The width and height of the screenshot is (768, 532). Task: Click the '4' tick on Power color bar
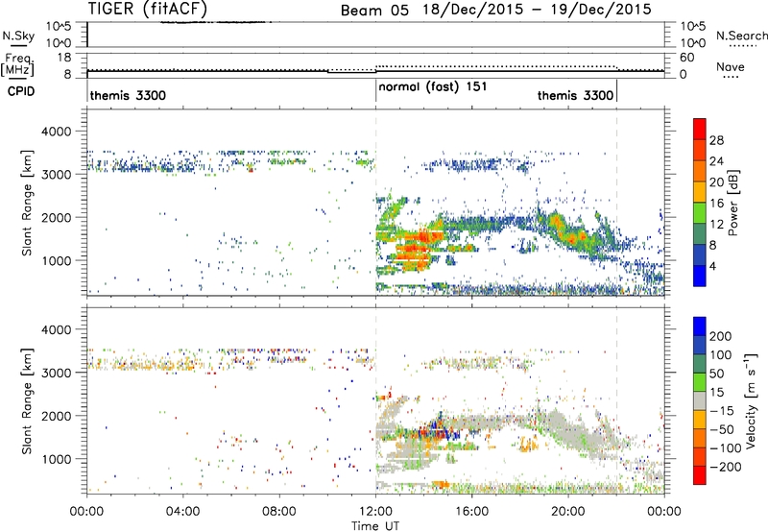click(x=713, y=266)
